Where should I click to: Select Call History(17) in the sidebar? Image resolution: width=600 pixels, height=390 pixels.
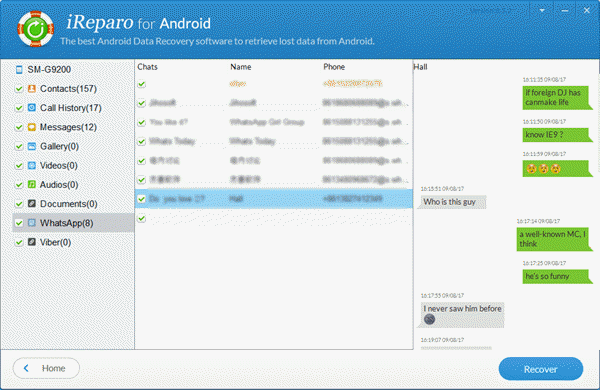71,108
